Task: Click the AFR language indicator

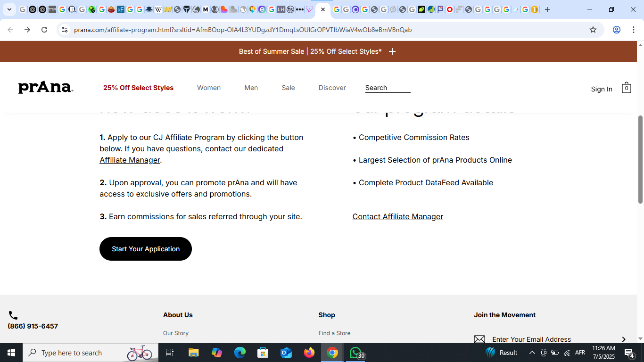Action: coord(580,353)
